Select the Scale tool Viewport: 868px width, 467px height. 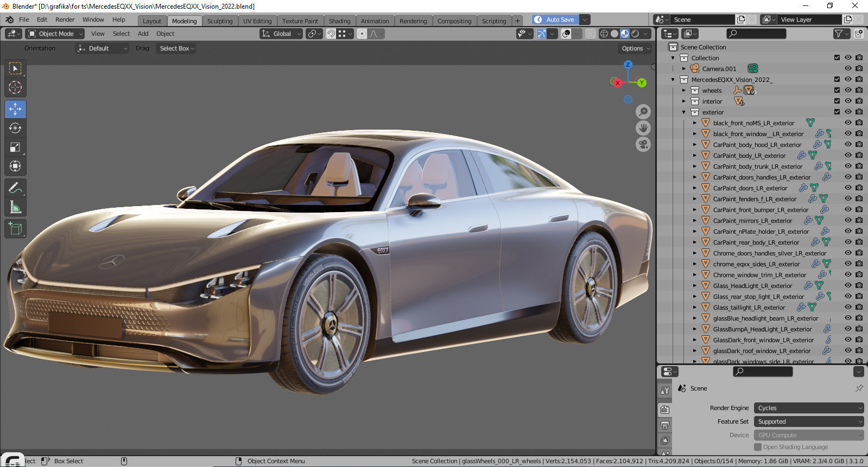15,147
